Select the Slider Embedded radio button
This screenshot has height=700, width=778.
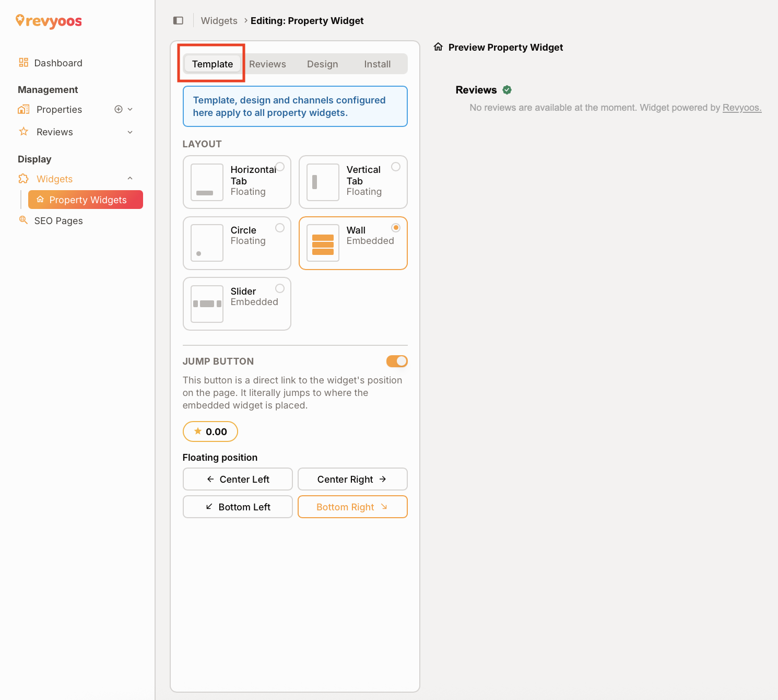[280, 288]
